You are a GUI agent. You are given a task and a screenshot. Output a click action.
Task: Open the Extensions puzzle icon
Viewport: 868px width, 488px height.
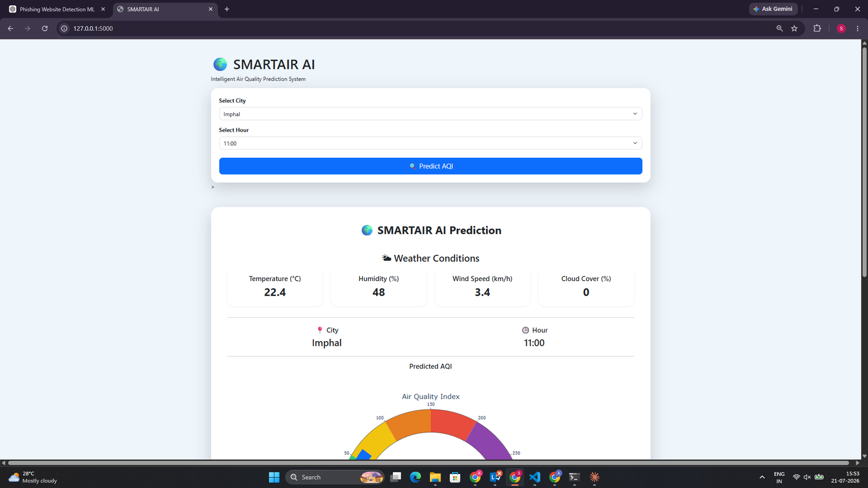pos(817,28)
